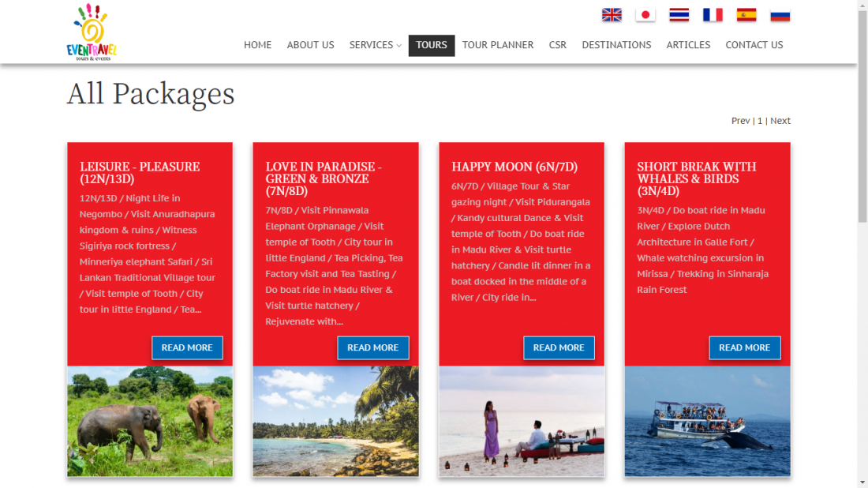This screenshot has height=488, width=868.
Task: Open the Tours menu item
Action: [431, 45]
